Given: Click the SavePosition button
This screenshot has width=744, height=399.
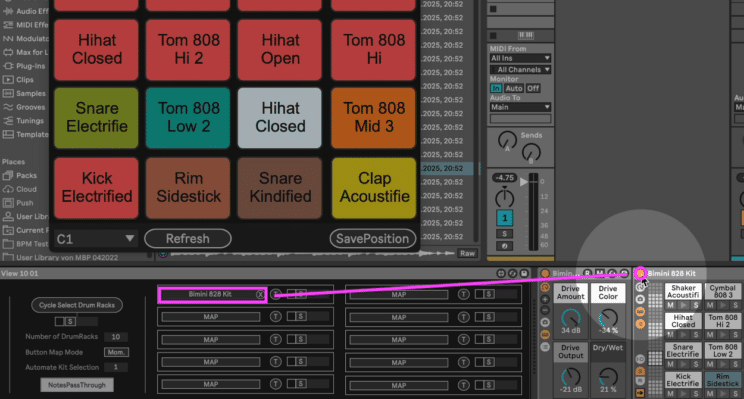Looking at the screenshot, I should [372, 239].
